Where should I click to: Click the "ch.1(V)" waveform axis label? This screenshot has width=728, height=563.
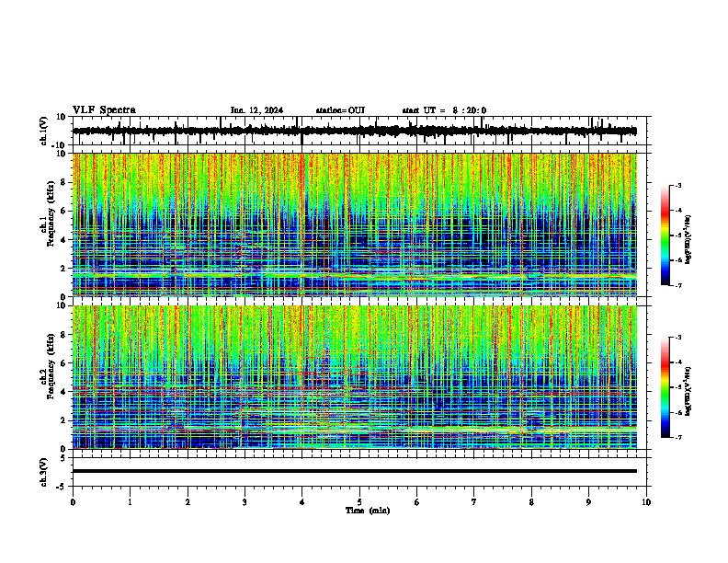tap(44, 131)
